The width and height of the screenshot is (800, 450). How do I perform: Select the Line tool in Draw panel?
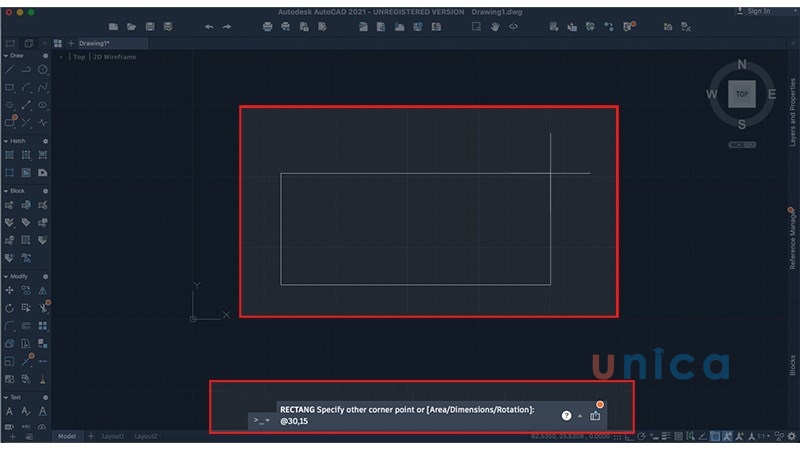(10, 70)
